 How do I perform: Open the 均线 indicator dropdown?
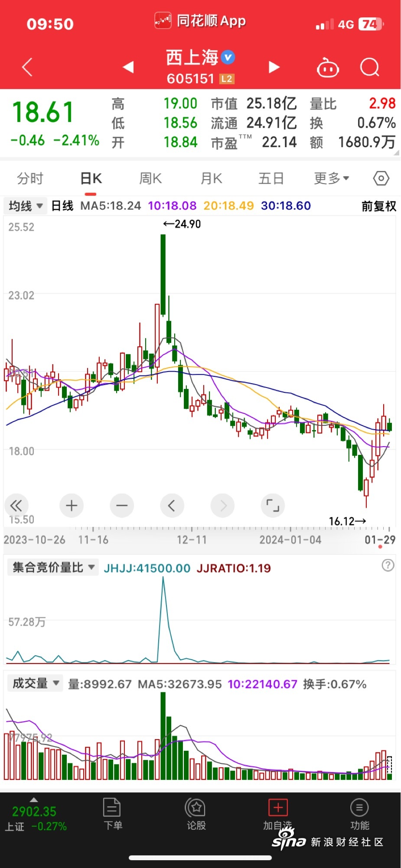pyautogui.click(x=26, y=206)
